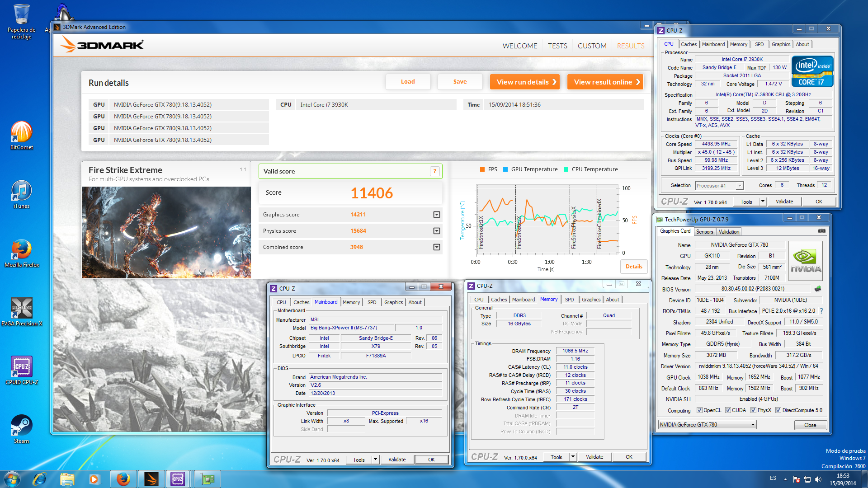
Task: Open the network icon in the system tray
Action: click(807, 479)
